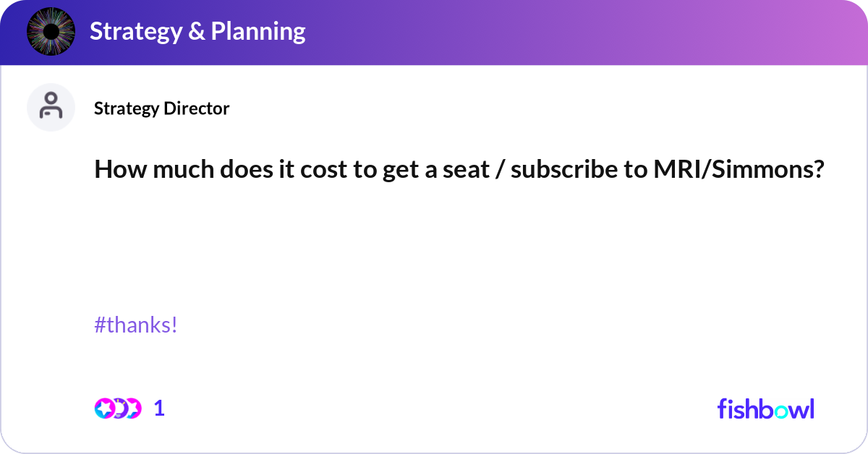Open the #thanks! hashtag link
Viewport: 868px width, 454px height.
136,325
